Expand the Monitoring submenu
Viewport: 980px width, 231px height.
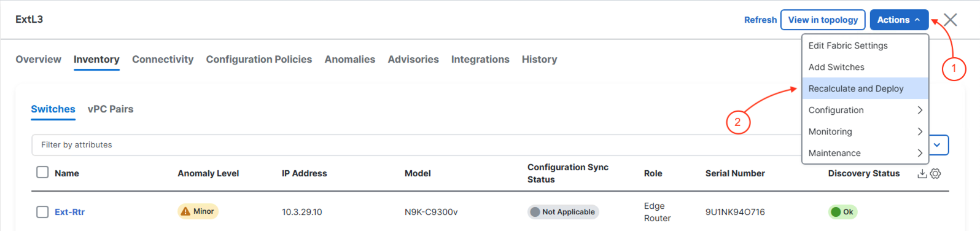[x=865, y=131]
